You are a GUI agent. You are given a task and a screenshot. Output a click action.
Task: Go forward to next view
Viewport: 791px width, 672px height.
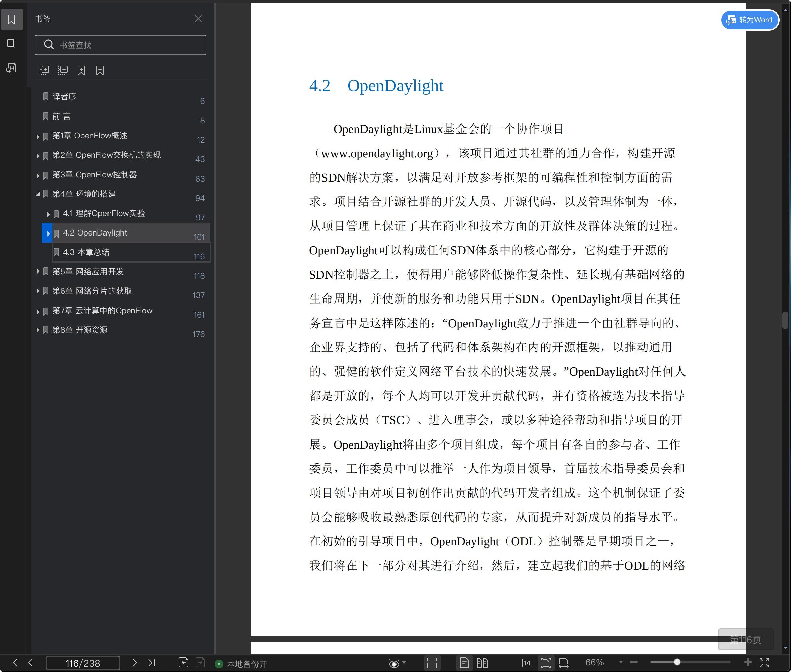pyautogui.click(x=200, y=663)
